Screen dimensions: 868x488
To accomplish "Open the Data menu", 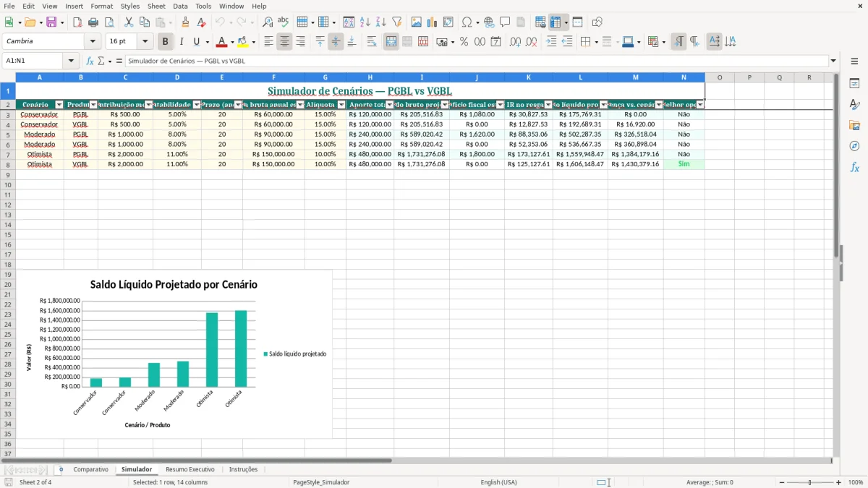I will pos(180,6).
